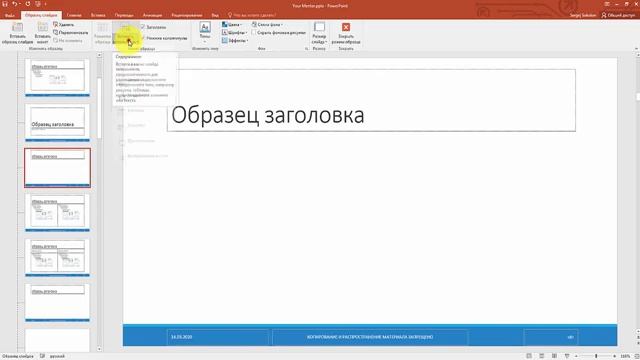This screenshot has height=360, width=640.
Task: Click the thumbnail pane scroll-up arrow
Action: 99,55
